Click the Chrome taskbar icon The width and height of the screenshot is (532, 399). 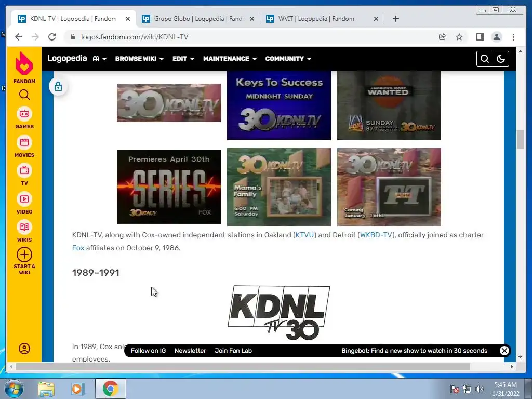point(110,389)
